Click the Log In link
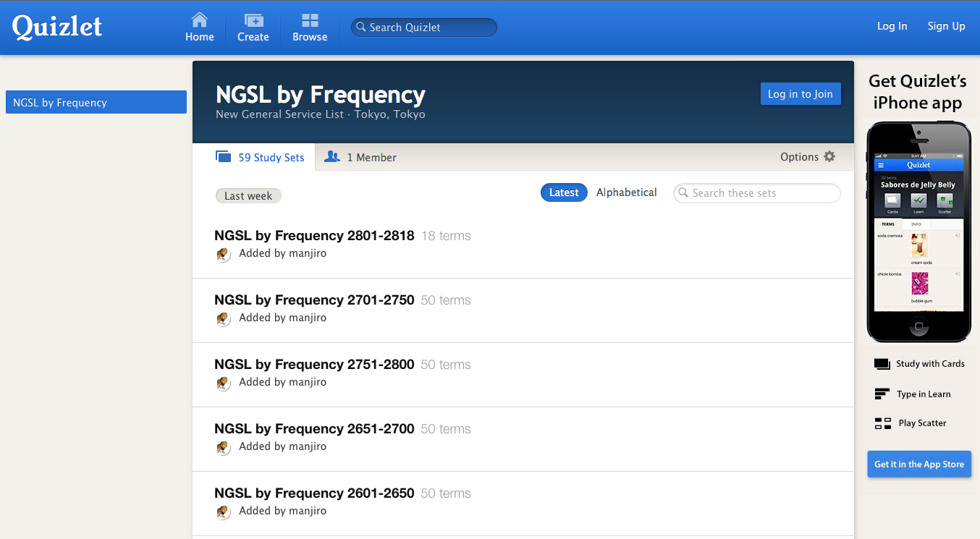The height and width of the screenshot is (539, 980). [x=892, y=26]
